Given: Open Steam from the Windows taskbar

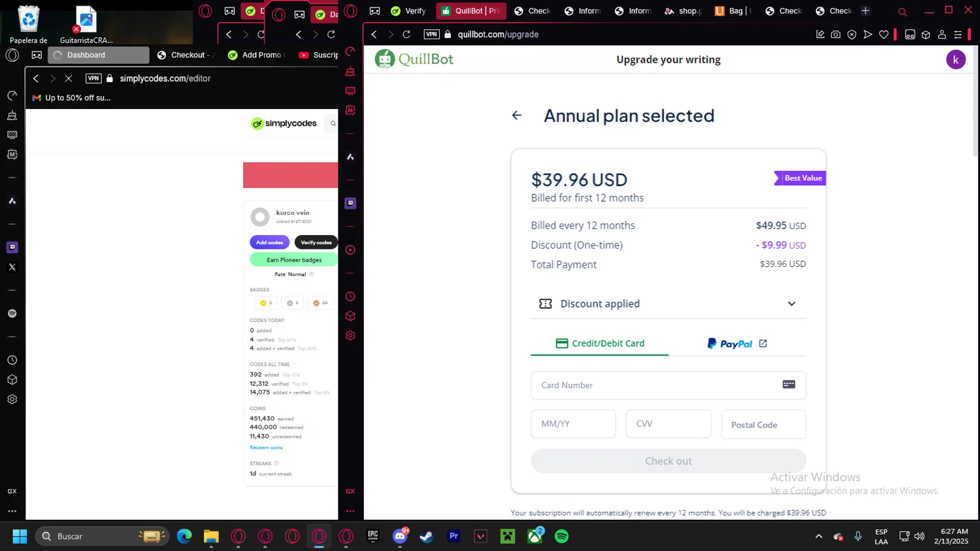Looking at the screenshot, I should click(x=426, y=537).
